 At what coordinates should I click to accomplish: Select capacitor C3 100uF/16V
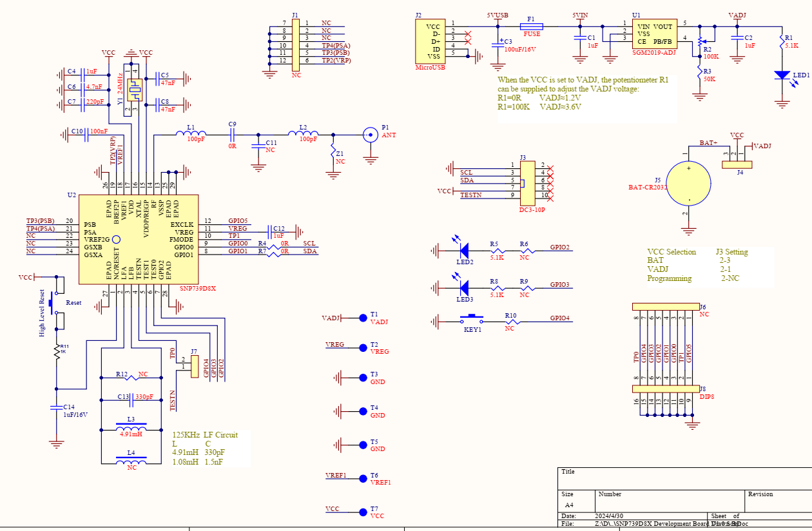point(498,44)
